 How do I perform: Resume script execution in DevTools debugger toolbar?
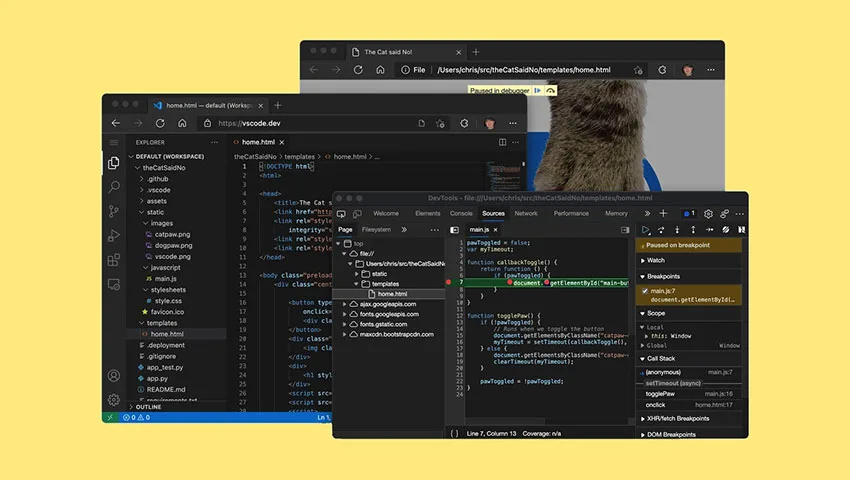tap(646, 230)
